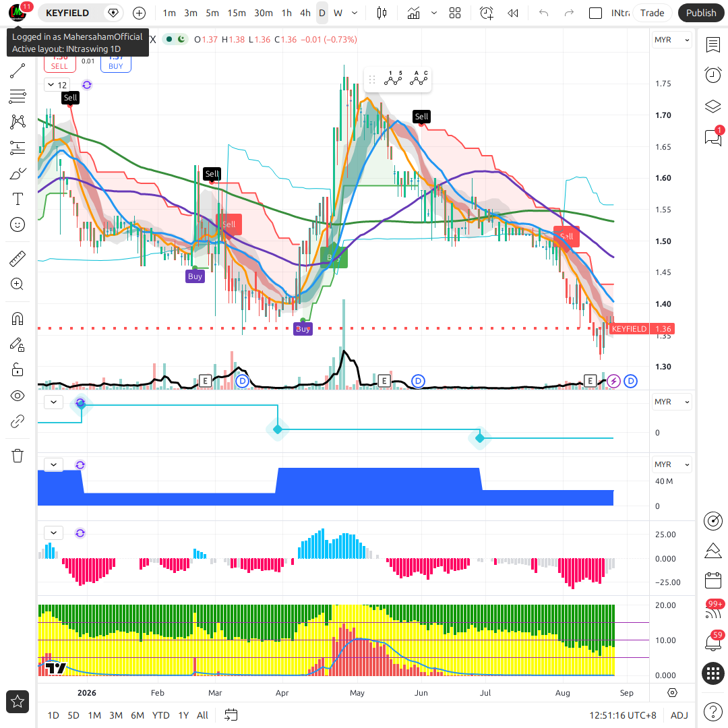Redo the chart action

pyautogui.click(x=569, y=13)
